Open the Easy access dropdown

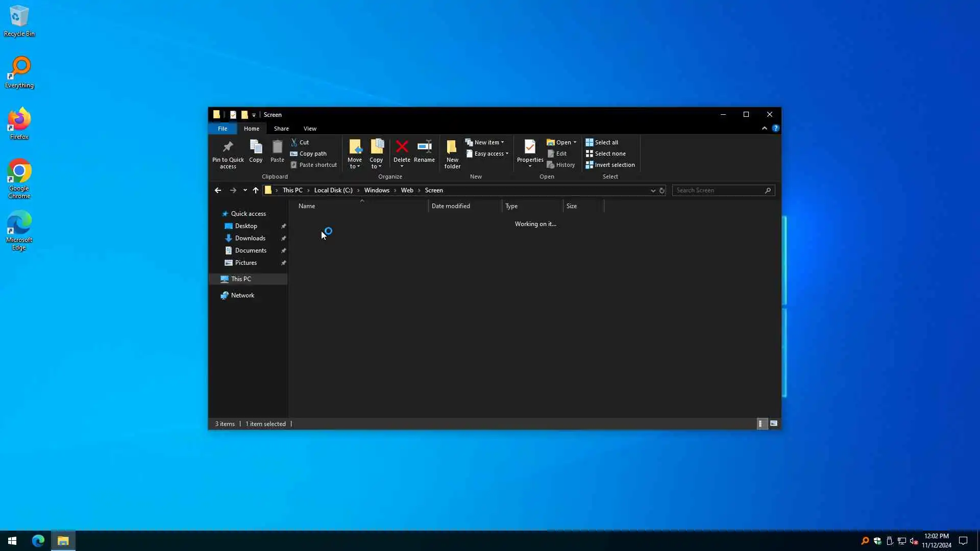coord(507,154)
